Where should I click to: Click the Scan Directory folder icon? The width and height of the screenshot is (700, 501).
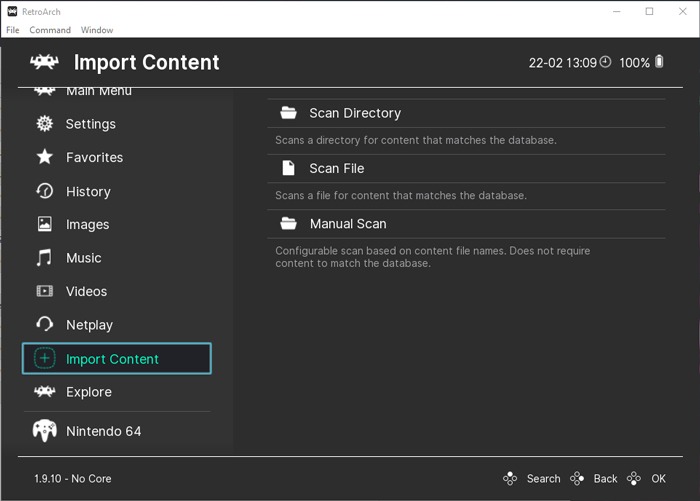288,113
